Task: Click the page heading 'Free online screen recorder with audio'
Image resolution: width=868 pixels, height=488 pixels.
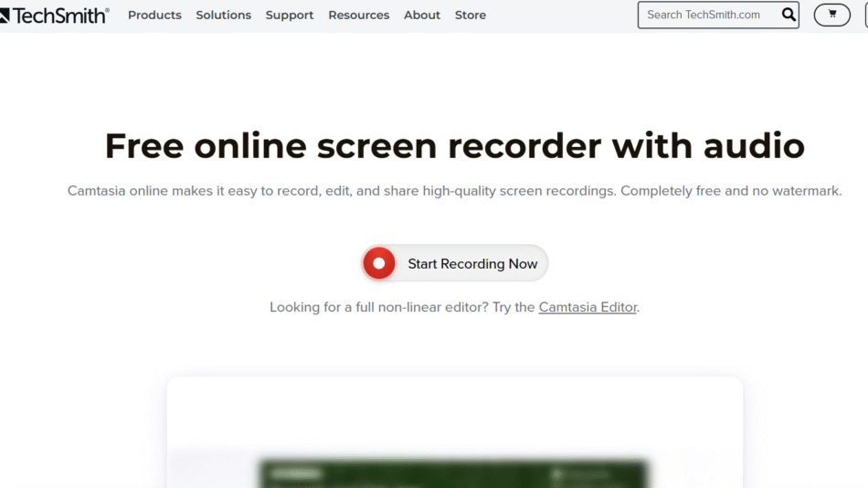Action: (x=454, y=145)
